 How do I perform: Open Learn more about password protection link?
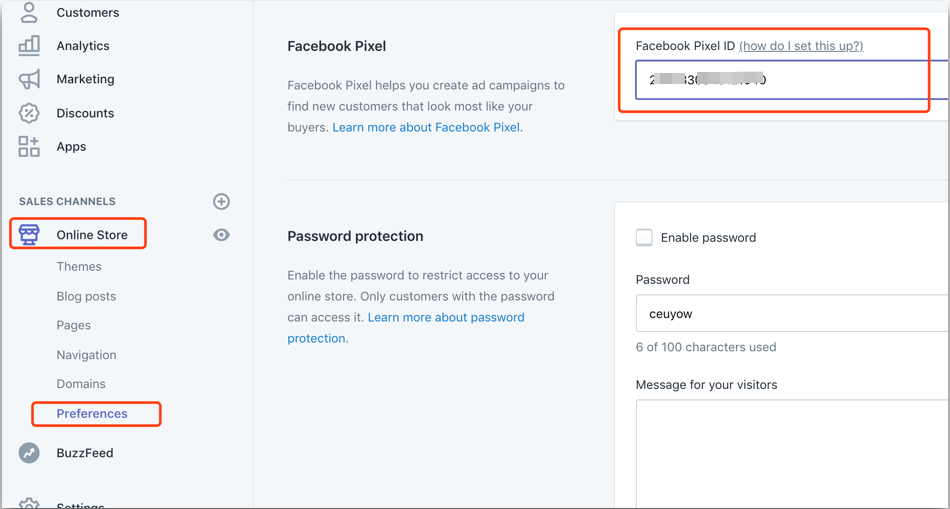406,328
